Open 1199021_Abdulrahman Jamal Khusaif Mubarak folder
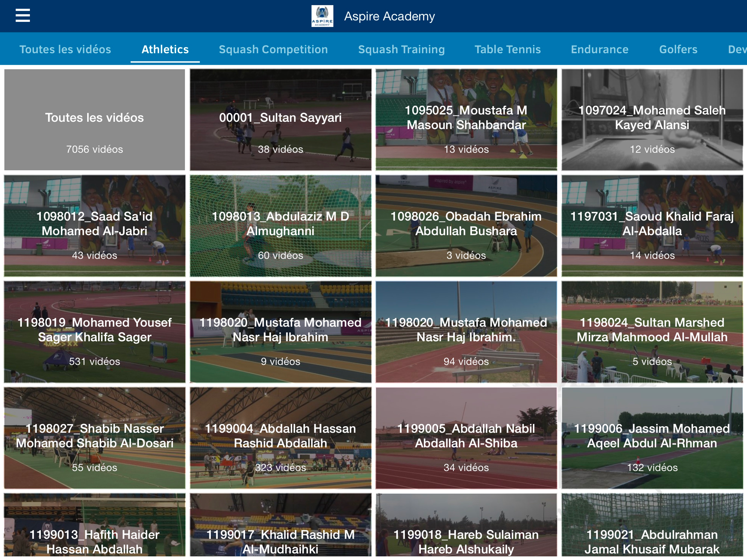 coord(652,524)
